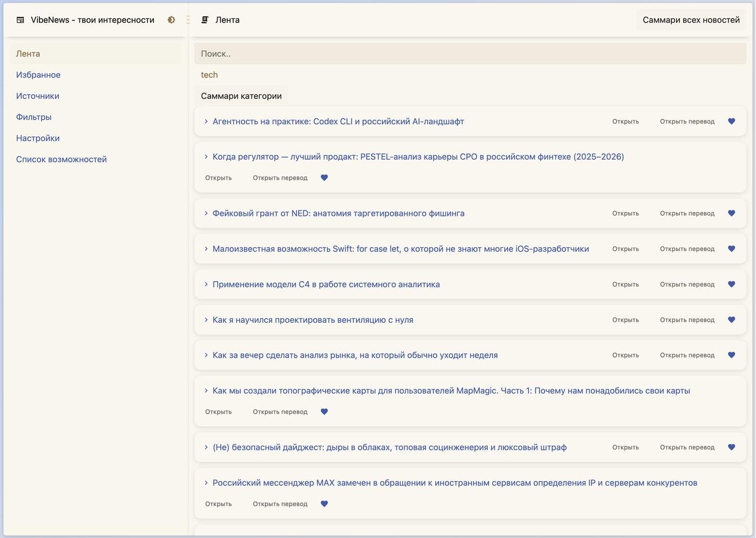Image resolution: width=756 pixels, height=538 pixels.
Task: Toggle the dark/light theme icon in header
Action: click(171, 20)
